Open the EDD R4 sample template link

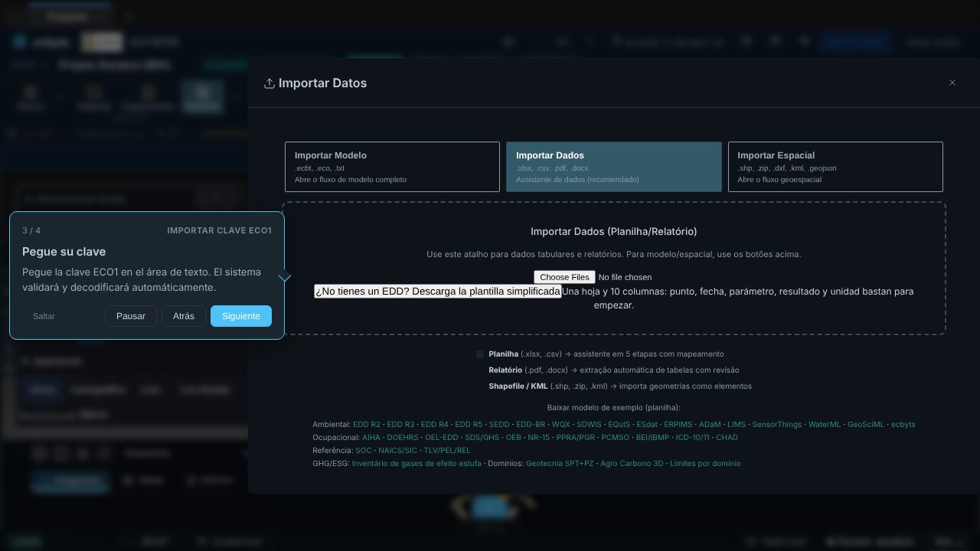(x=435, y=424)
